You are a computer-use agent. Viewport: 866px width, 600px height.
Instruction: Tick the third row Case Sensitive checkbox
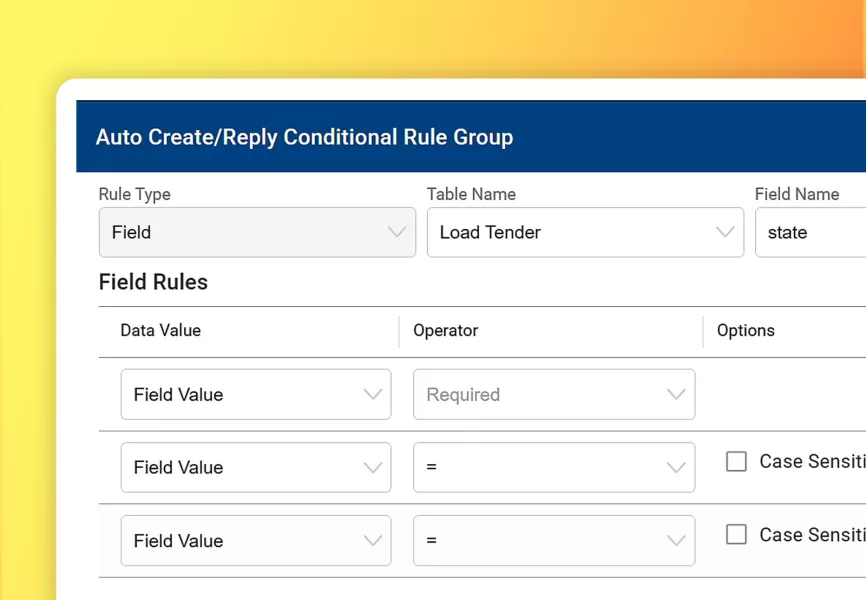point(737,535)
